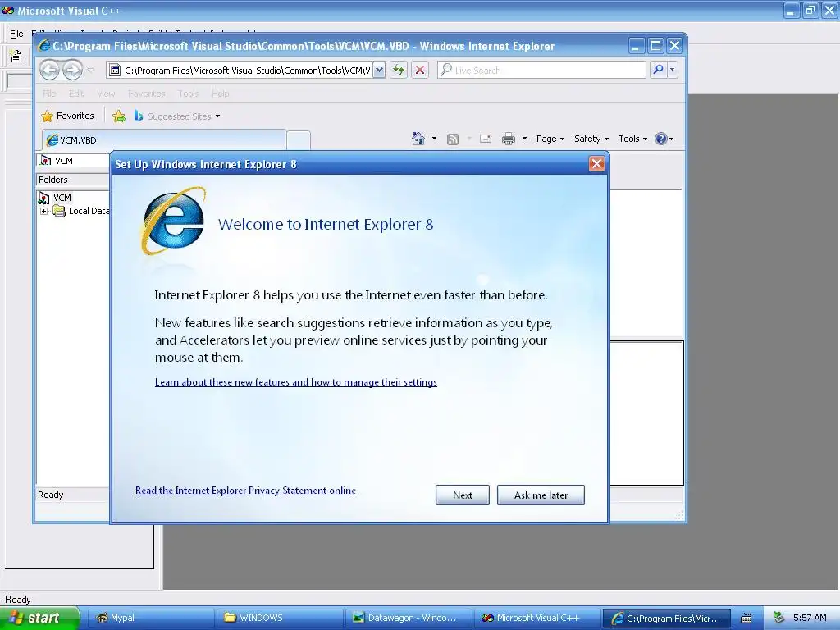This screenshot has height=630, width=840.
Task: Click the Home icon in command bar
Action: point(418,139)
